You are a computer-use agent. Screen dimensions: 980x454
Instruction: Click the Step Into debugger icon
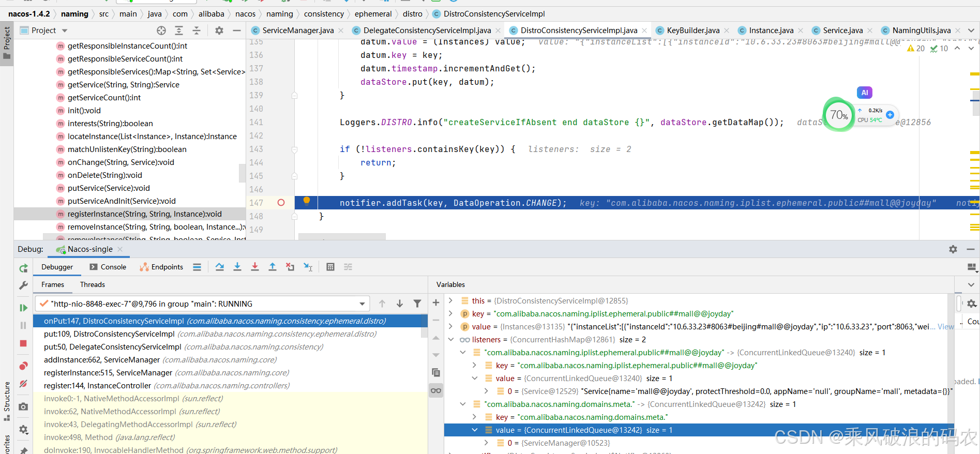(x=237, y=267)
